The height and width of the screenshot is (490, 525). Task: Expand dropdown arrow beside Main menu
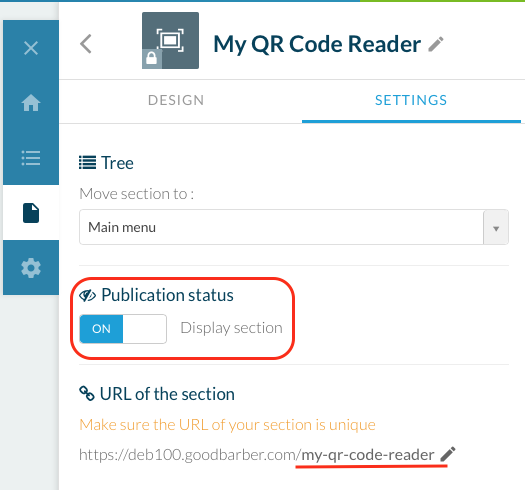(496, 227)
